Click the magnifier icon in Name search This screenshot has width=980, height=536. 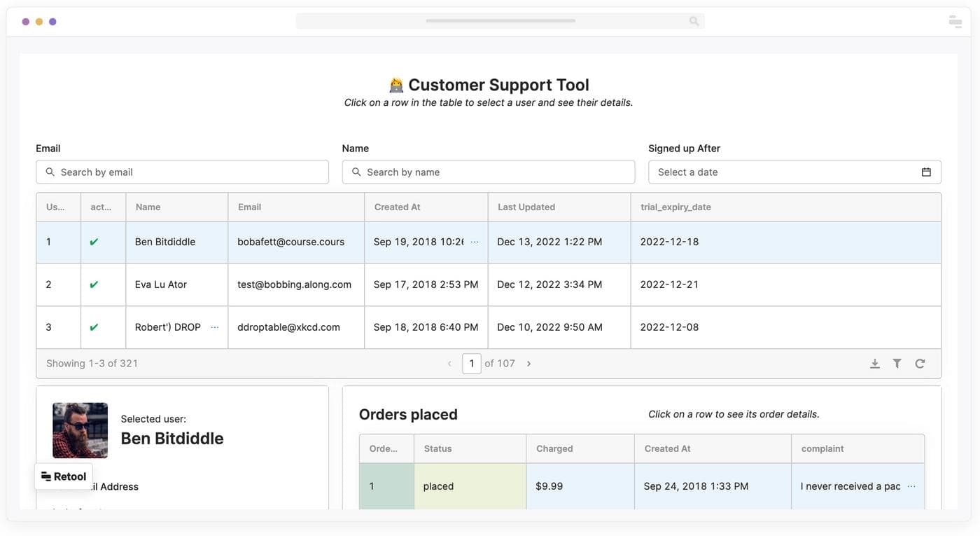[x=356, y=172]
